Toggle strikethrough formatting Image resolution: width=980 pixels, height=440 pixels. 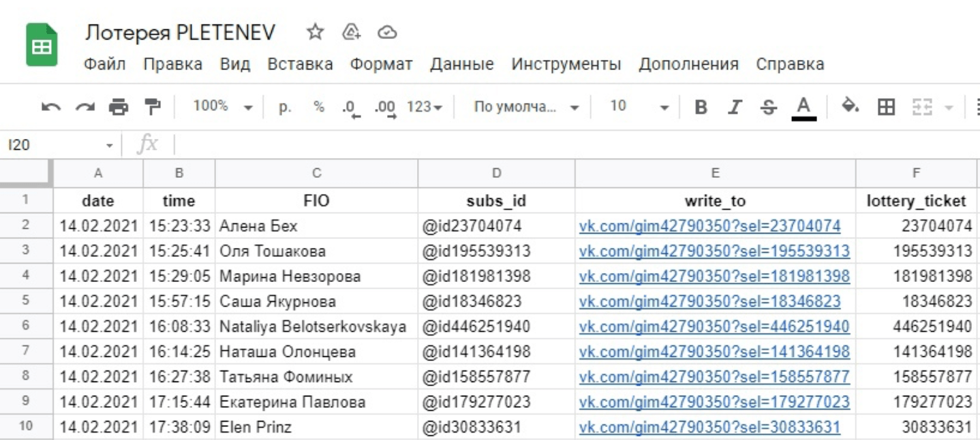click(769, 107)
